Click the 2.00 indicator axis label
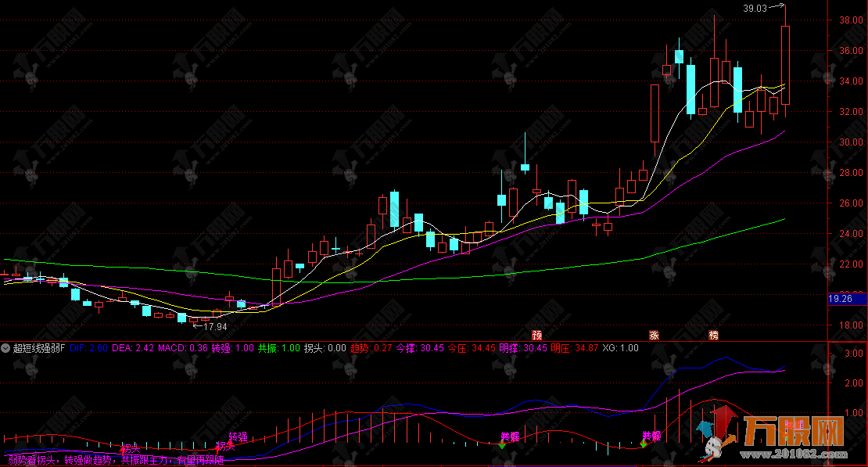 click(854, 383)
